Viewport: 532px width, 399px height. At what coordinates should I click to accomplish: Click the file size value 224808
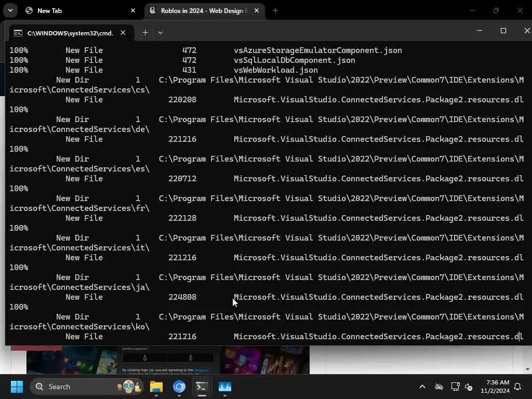coord(182,297)
